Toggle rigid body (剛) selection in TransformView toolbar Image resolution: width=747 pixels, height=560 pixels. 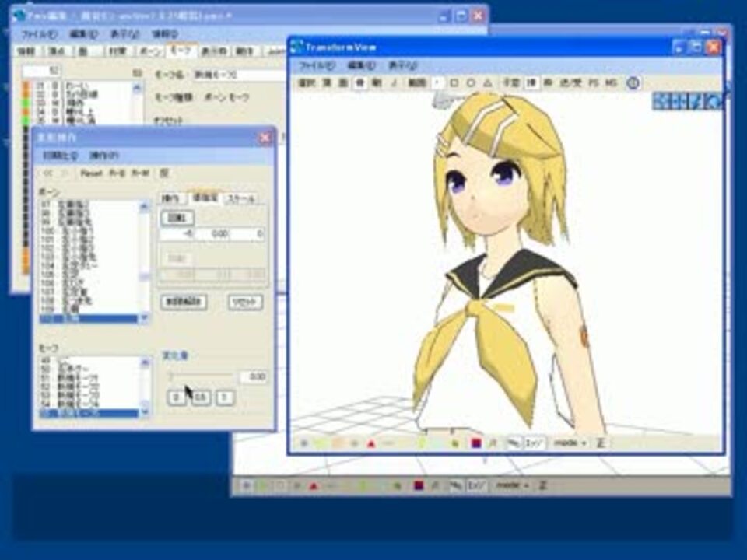pyautogui.click(x=377, y=83)
